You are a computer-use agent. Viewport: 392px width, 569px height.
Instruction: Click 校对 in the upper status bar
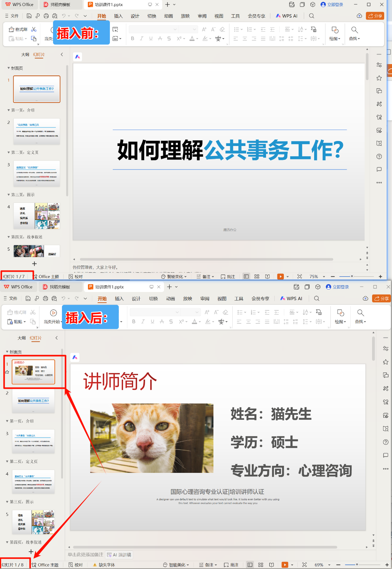click(75, 277)
